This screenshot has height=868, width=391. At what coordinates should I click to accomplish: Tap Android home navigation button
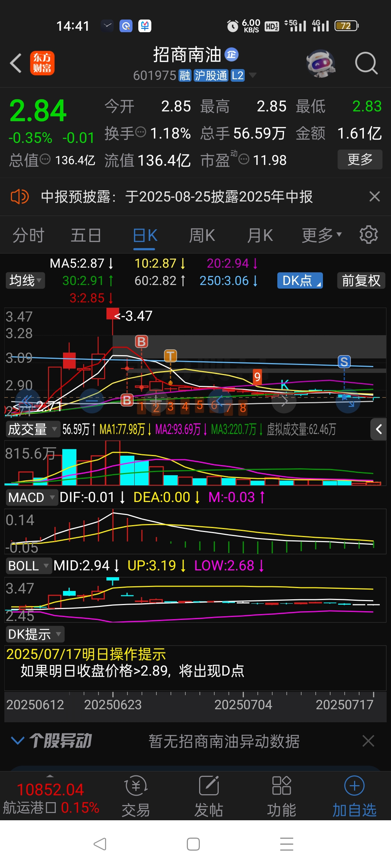(x=193, y=844)
